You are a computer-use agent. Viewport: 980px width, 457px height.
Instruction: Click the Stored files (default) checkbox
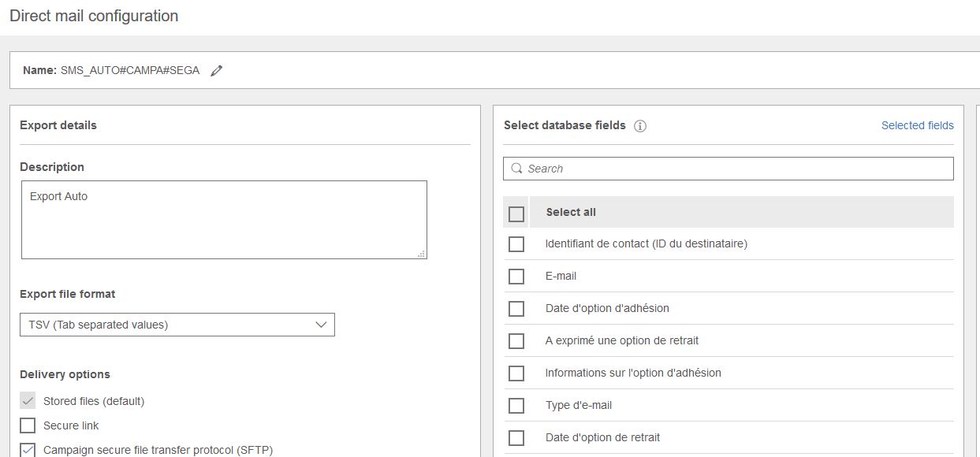(28, 401)
